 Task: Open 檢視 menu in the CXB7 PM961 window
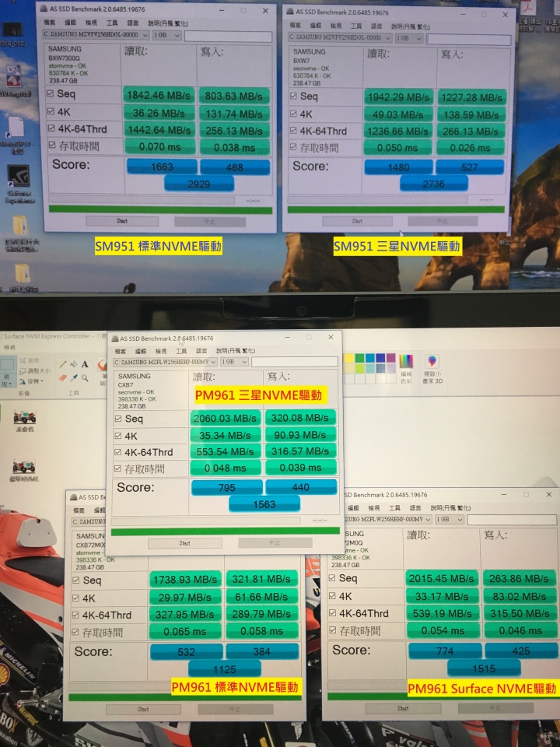pos(161,351)
